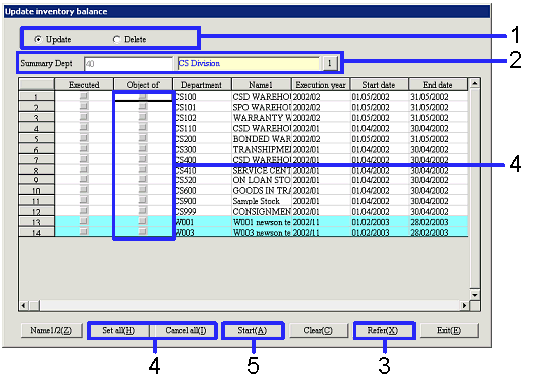Click the horizontal scrollbar left arrow
The image size is (542, 383).
(24, 305)
